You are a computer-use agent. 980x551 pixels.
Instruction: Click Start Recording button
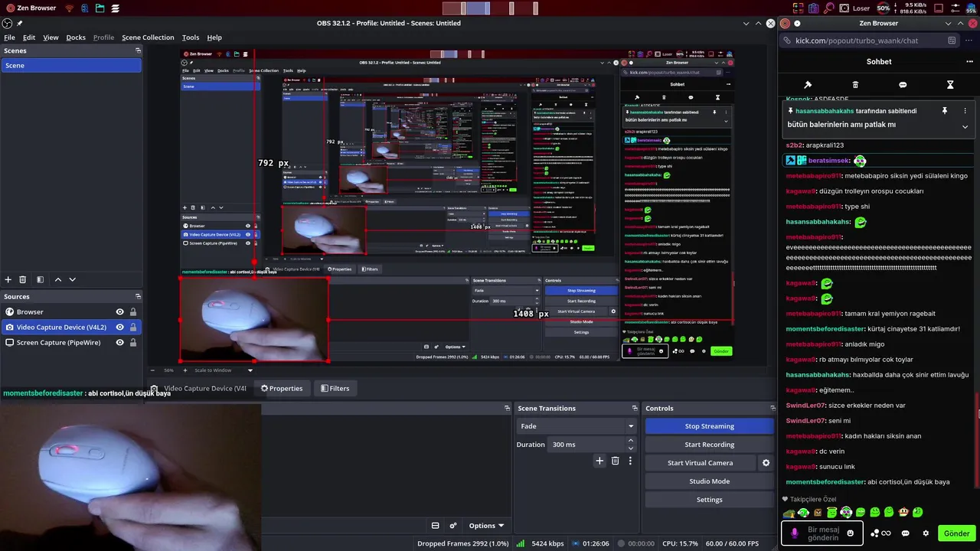709,445
